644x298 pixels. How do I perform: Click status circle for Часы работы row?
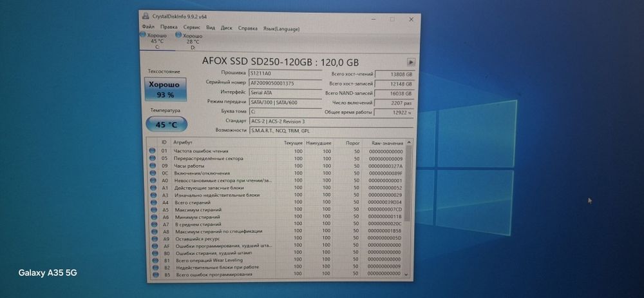tap(153, 166)
